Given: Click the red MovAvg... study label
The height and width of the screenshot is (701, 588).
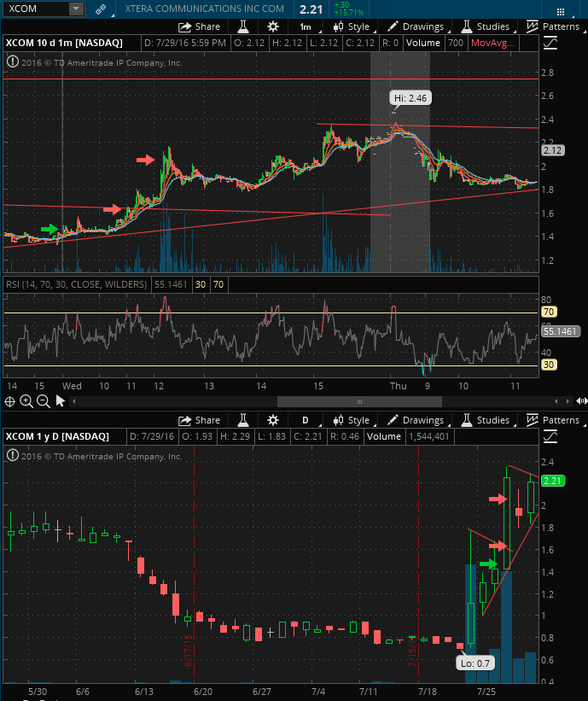Looking at the screenshot, I should [492, 44].
